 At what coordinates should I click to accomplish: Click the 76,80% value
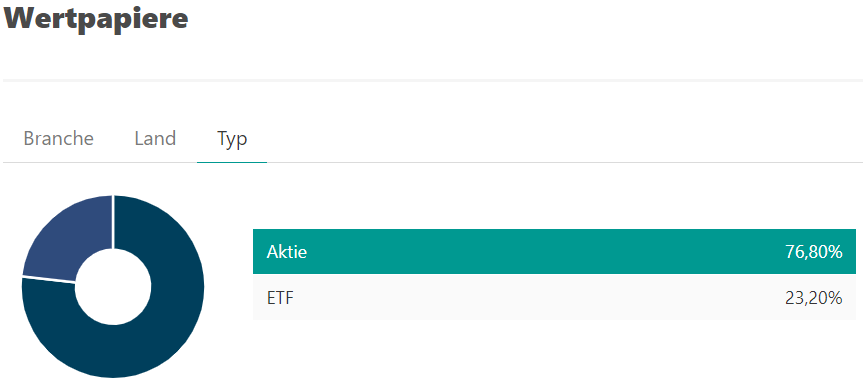point(813,252)
